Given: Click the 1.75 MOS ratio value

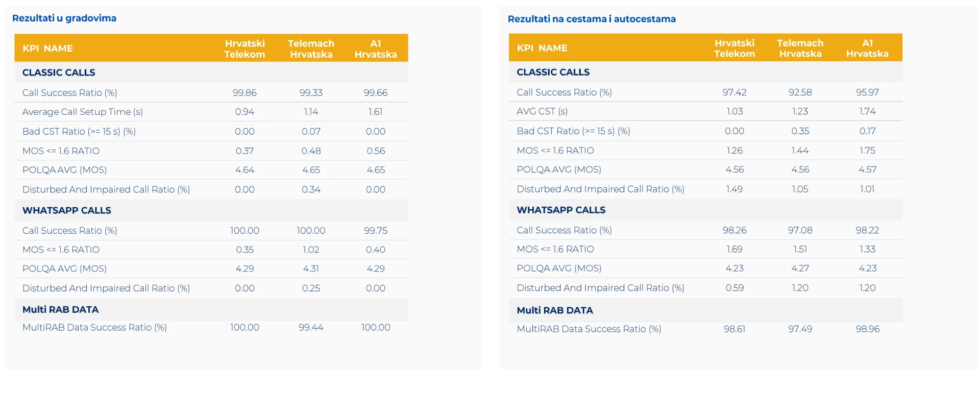Looking at the screenshot, I should tap(867, 151).
